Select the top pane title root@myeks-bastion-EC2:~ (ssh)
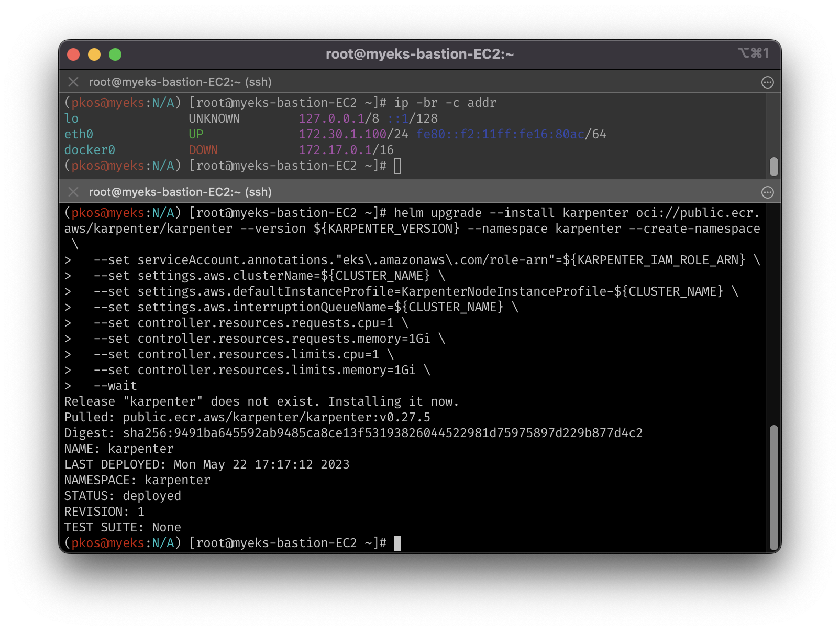The height and width of the screenshot is (631, 840). tap(180, 82)
